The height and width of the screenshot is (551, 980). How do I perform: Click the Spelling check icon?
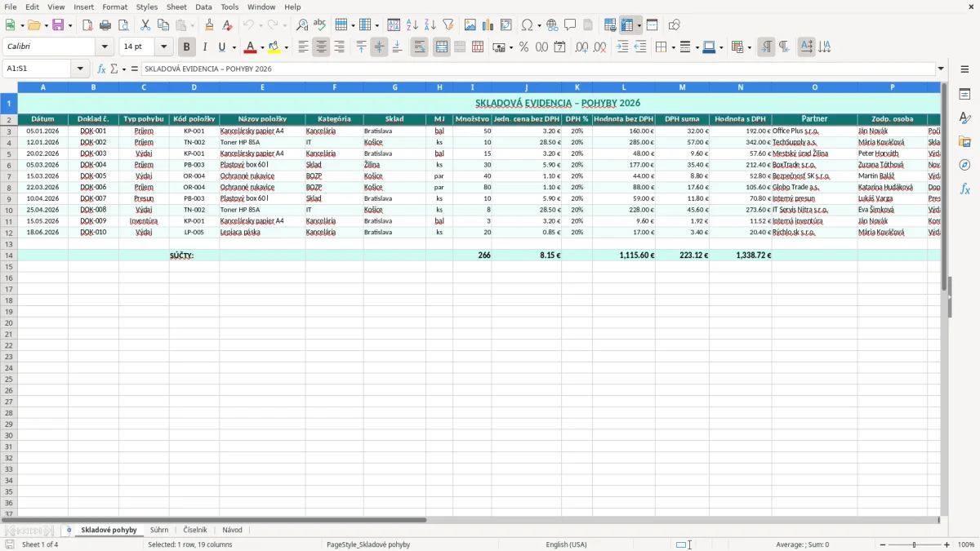pyautogui.click(x=320, y=25)
